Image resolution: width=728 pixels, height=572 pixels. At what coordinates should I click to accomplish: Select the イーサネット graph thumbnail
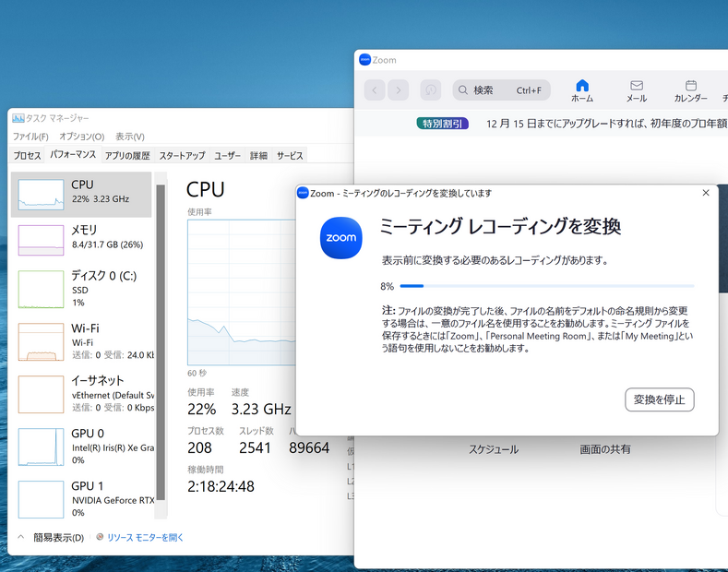(x=41, y=394)
